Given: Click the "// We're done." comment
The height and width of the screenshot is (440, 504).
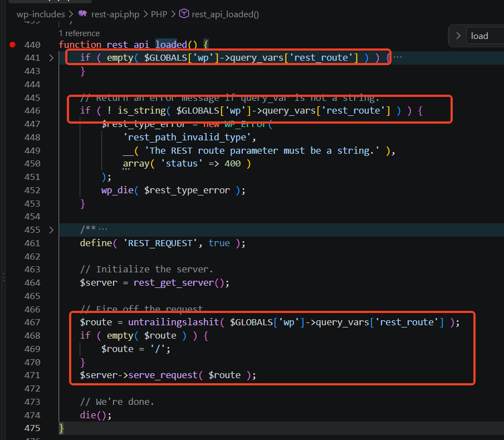Looking at the screenshot, I should [118, 402].
